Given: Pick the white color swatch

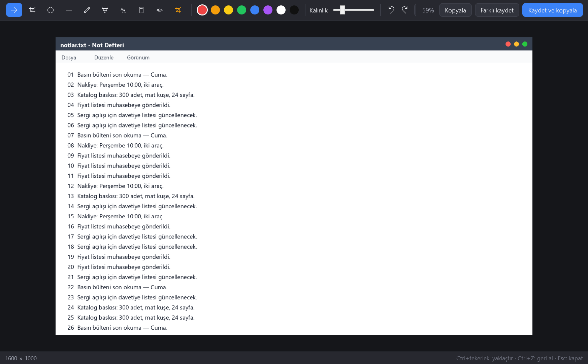Looking at the screenshot, I should tap(281, 10).
